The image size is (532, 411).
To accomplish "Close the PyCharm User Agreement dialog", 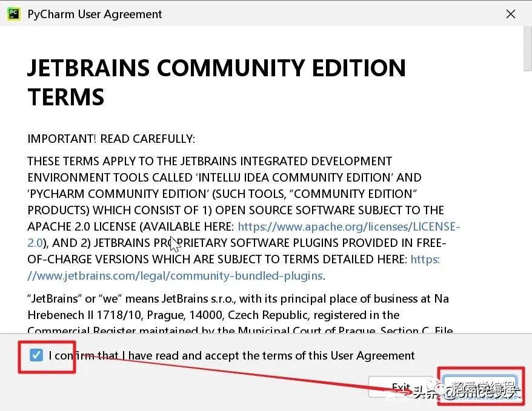I will [x=511, y=14].
